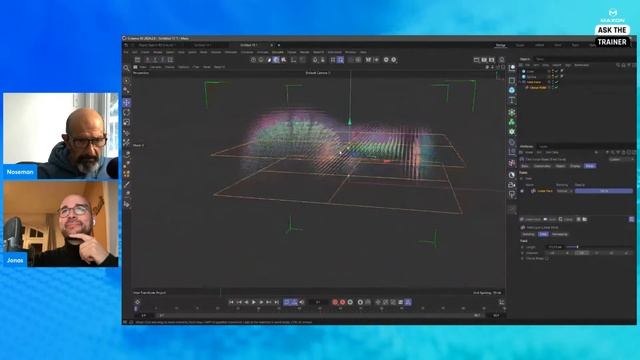
Task: Open the Simulate menu in the main menu
Action: tap(277, 52)
